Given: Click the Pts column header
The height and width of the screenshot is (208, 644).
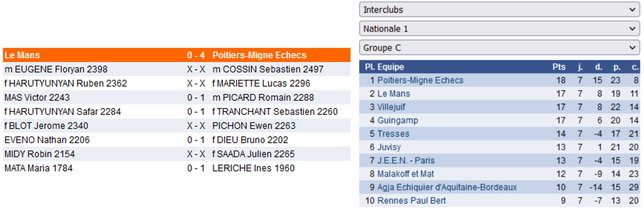Looking at the screenshot, I should 559,67.
